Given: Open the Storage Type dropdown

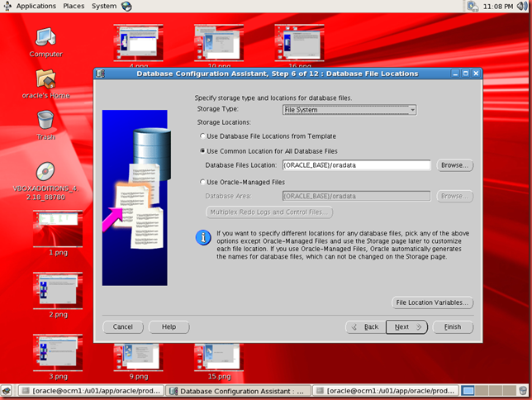Looking at the screenshot, I should pos(349,110).
